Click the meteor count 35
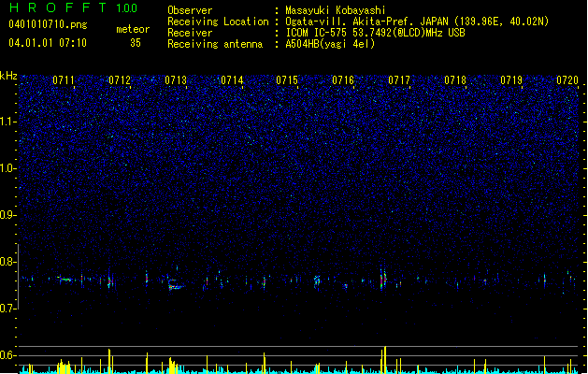Screen dimensions: 588x374 [x=136, y=43]
